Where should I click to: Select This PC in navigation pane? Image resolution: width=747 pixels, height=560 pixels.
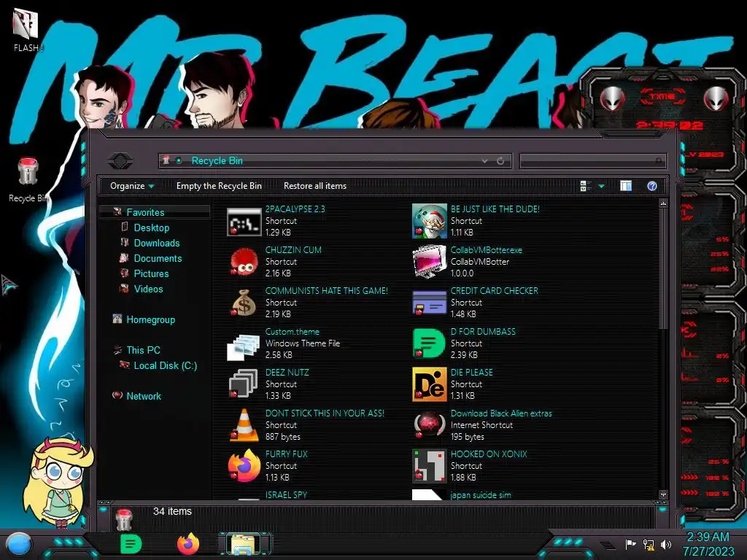coord(143,350)
